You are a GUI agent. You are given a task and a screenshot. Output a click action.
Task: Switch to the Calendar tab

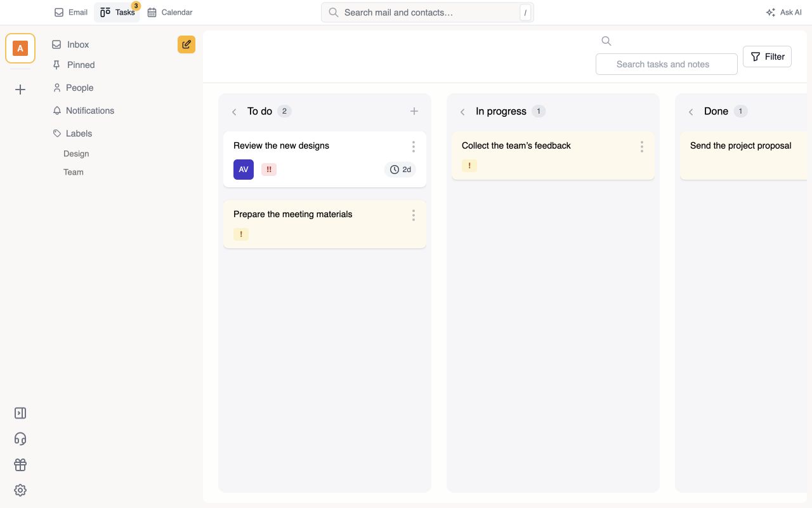coord(170,12)
